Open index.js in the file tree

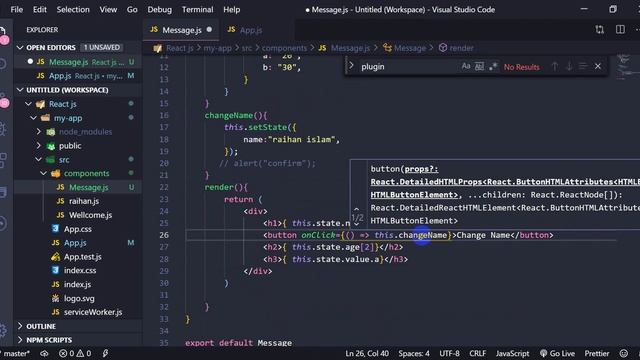(x=77, y=284)
